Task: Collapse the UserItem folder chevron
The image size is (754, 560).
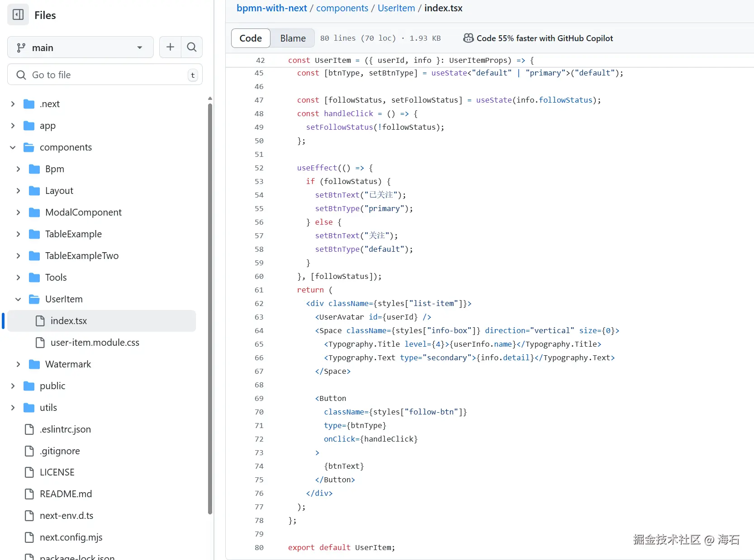Action: click(18, 299)
